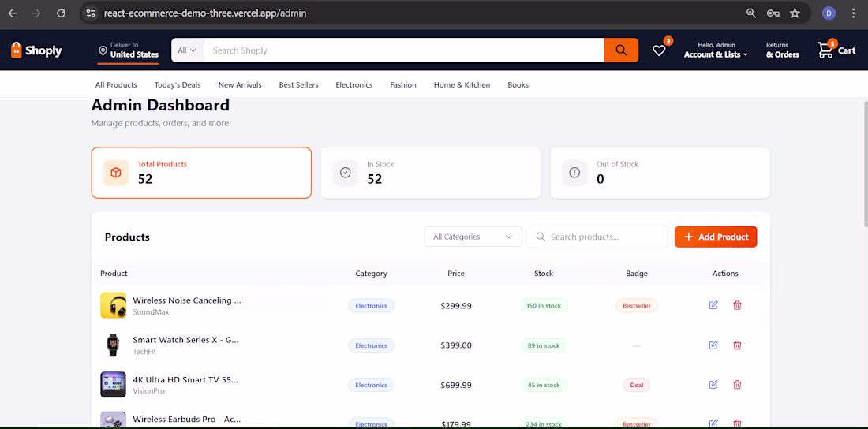Delete the Smart Watch Series X product
This screenshot has height=429, width=868.
(737, 345)
